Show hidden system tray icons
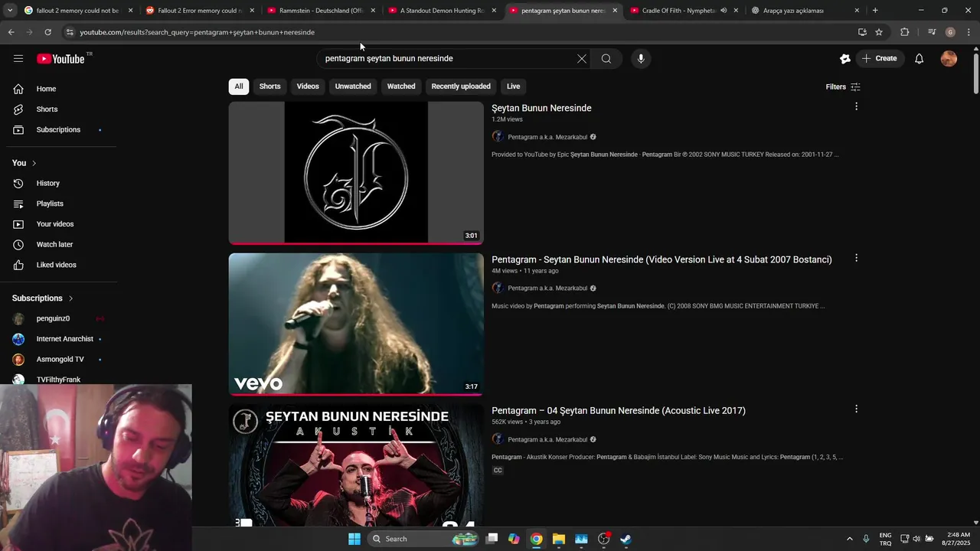The width and height of the screenshot is (980, 551). coord(849,539)
